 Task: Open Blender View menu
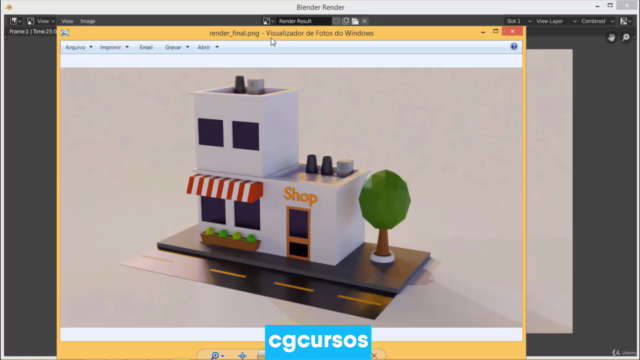click(67, 21)
